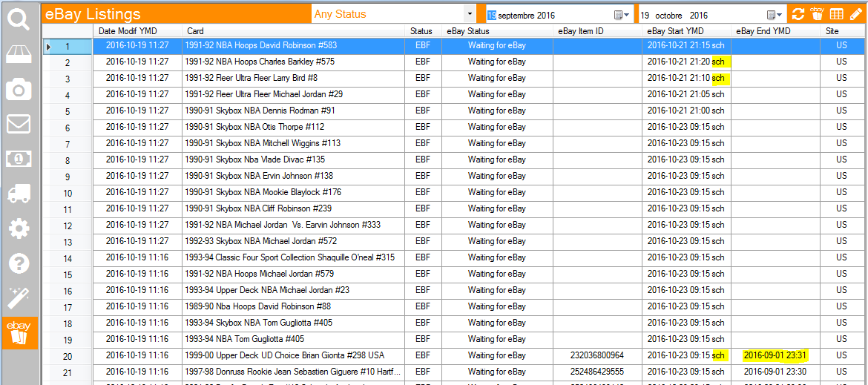Open the store awning icon in sidebar
This screenshot has width=868, height=385.
[19, 53]
